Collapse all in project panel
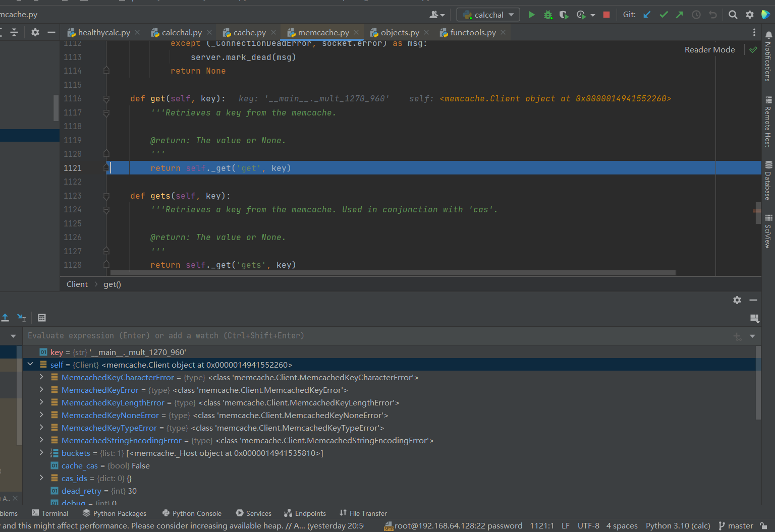Viewport: 775px width, 532px height. coord(14,32)
